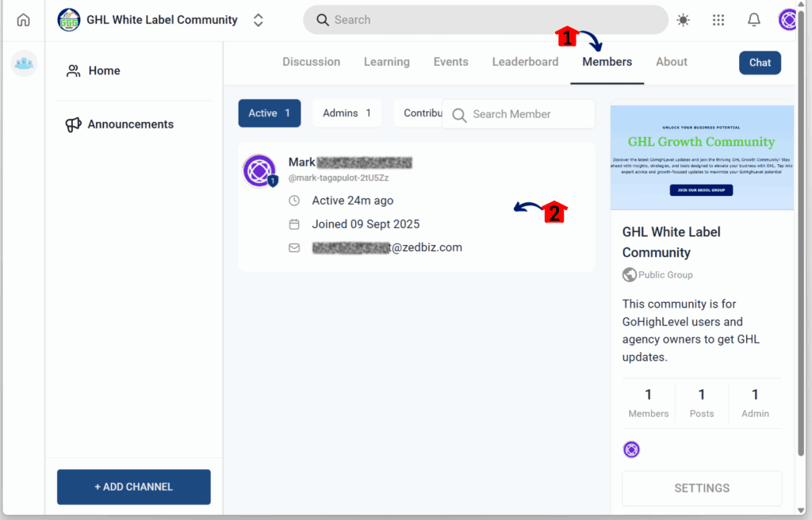Open the notifications bell
The image size is (812, 520).
pyautogui.click(x=754, y=20)
